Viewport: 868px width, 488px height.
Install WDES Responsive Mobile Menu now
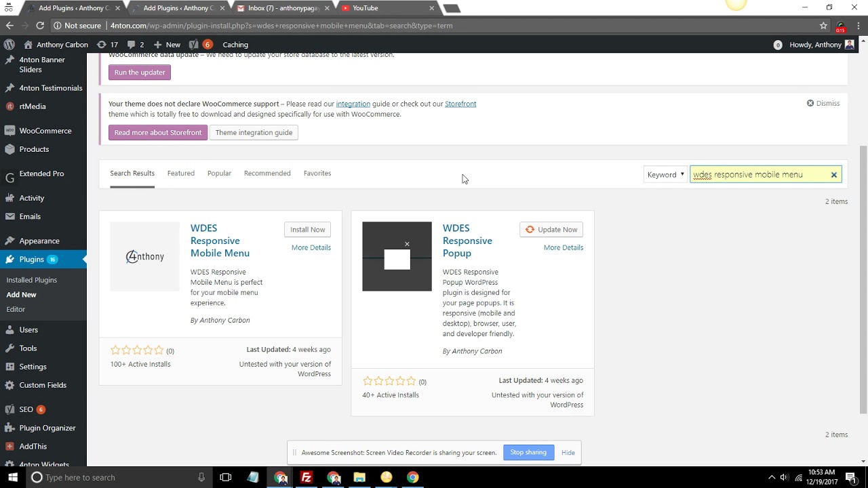308,230
